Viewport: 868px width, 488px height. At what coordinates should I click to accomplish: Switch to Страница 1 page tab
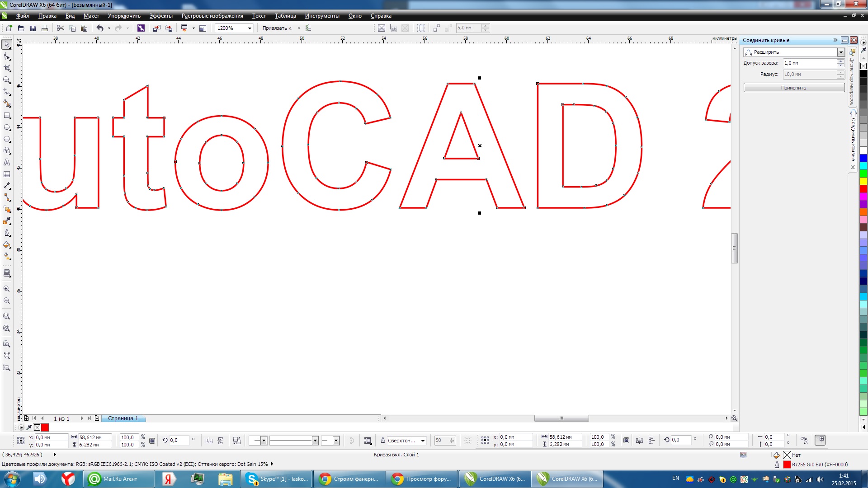123,418
